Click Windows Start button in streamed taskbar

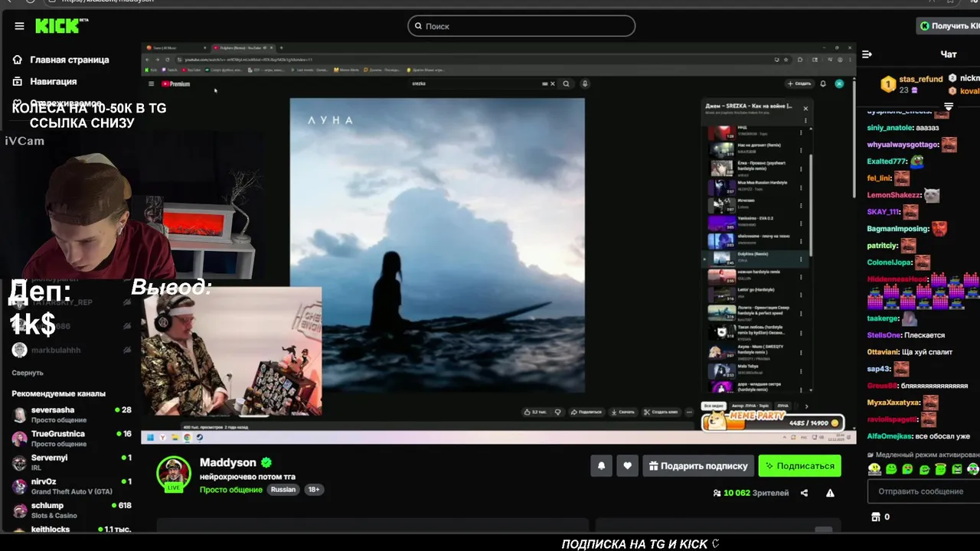point(151,438)
